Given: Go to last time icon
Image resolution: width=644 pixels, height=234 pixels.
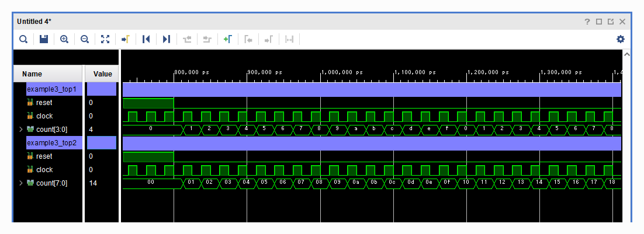Looking at the screenshot, I should tap(167, 39).
